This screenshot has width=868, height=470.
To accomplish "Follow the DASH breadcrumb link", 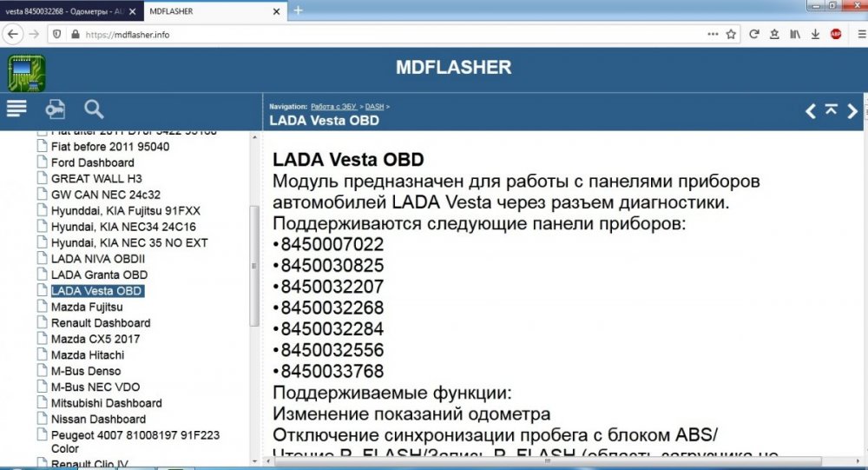I will (374, 106).
